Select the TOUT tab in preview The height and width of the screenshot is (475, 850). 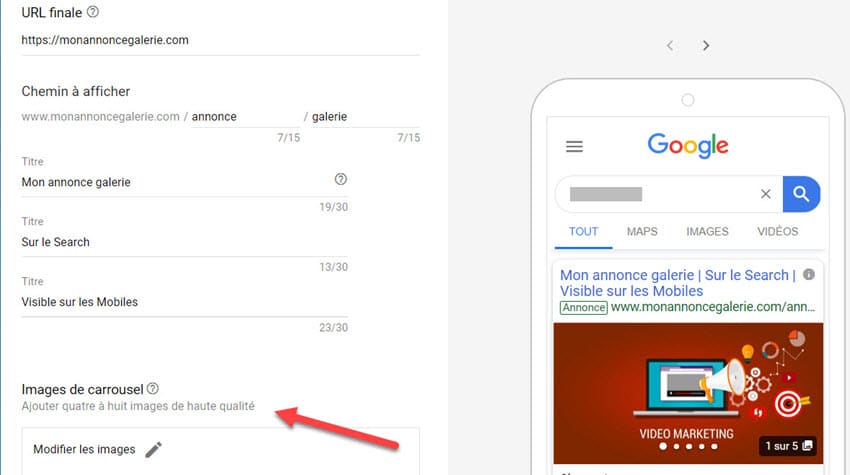point(583,232)
